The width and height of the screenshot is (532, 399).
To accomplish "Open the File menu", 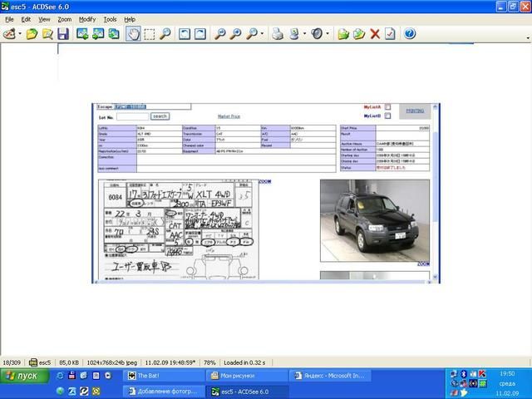I will (x=9, y=19).
